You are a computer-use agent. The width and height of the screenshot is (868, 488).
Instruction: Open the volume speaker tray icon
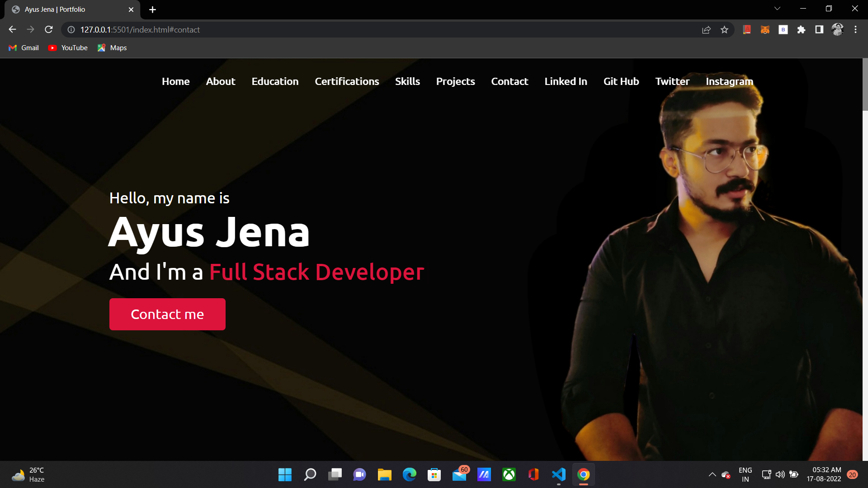[780, 474]
